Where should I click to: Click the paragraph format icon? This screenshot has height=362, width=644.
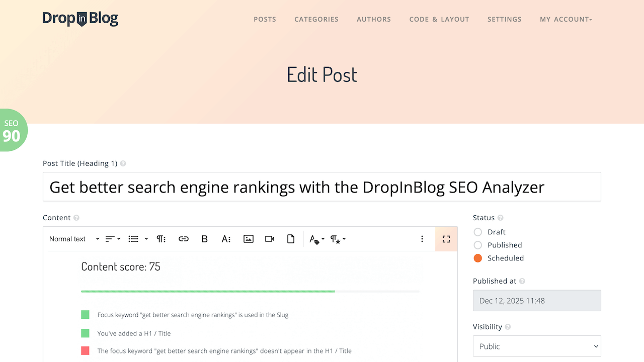coord(161,239)
